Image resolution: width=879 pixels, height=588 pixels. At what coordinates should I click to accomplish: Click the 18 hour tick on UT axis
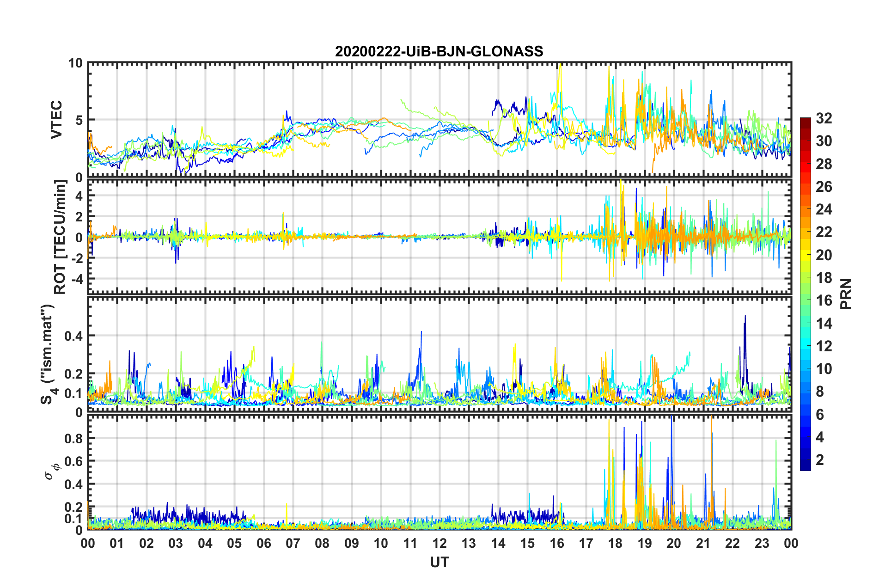click(615, 543)
